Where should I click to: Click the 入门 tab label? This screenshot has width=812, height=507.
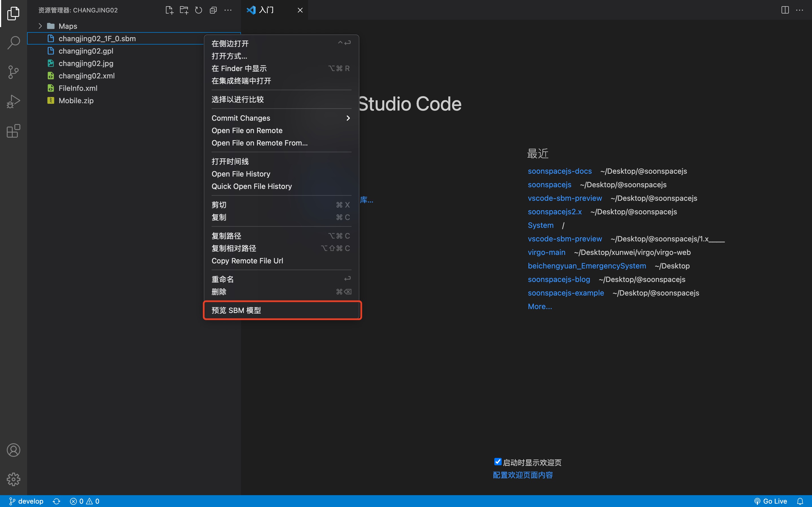click(x=266, y=10)
